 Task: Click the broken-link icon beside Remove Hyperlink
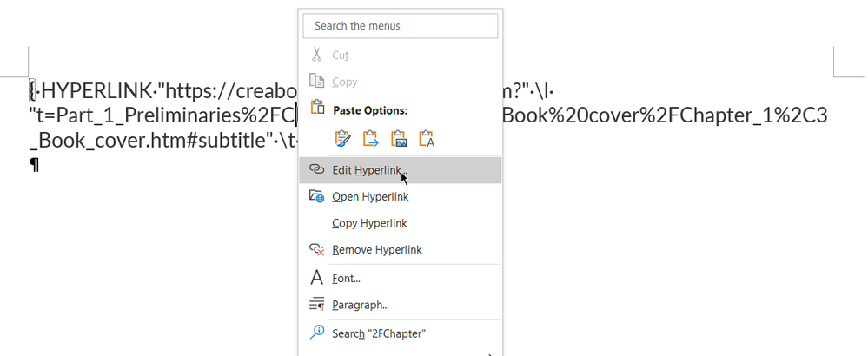317,250
